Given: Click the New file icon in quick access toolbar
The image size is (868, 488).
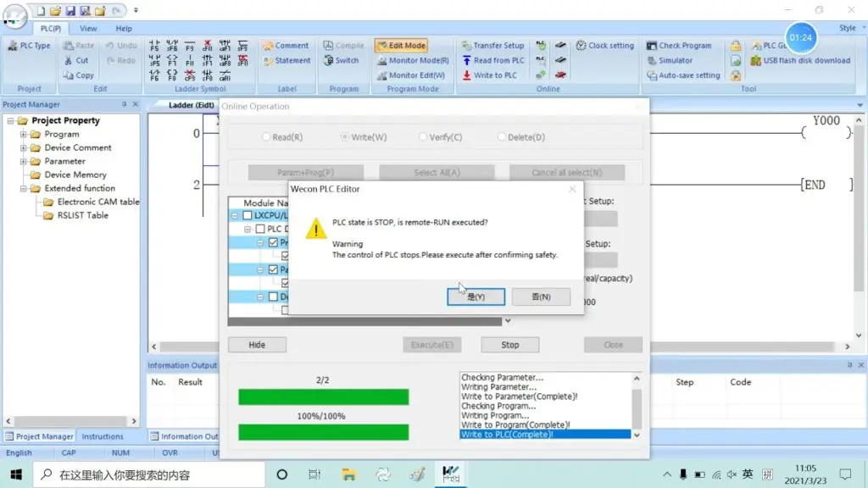Looking at the screenshot, I should tap(41, 10).
